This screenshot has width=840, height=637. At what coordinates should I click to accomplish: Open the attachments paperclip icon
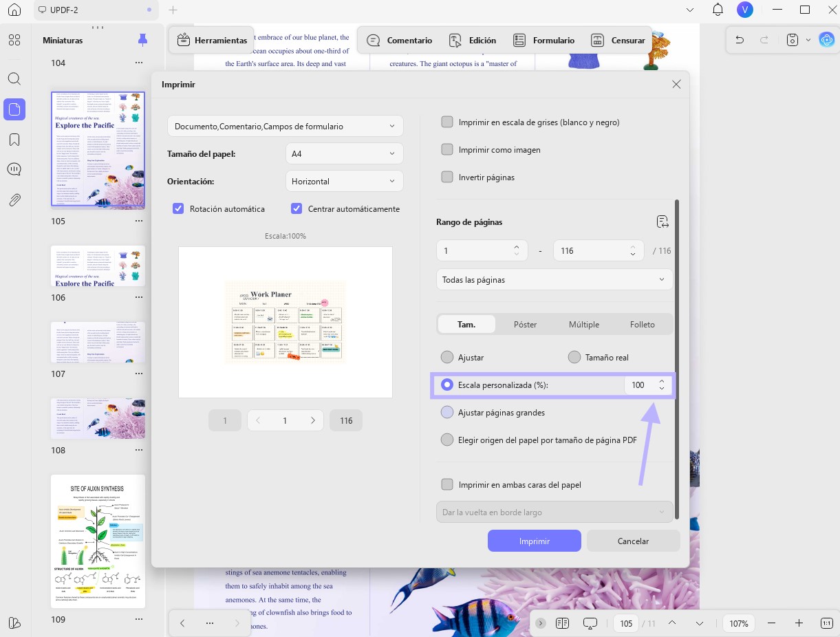(x=14, y=200)
